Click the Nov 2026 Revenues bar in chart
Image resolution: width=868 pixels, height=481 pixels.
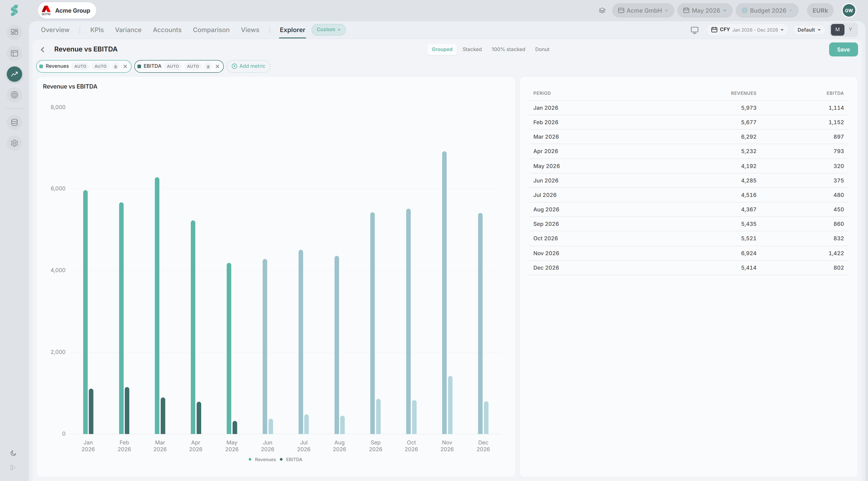pyautogui.click(x=444, y=293)
